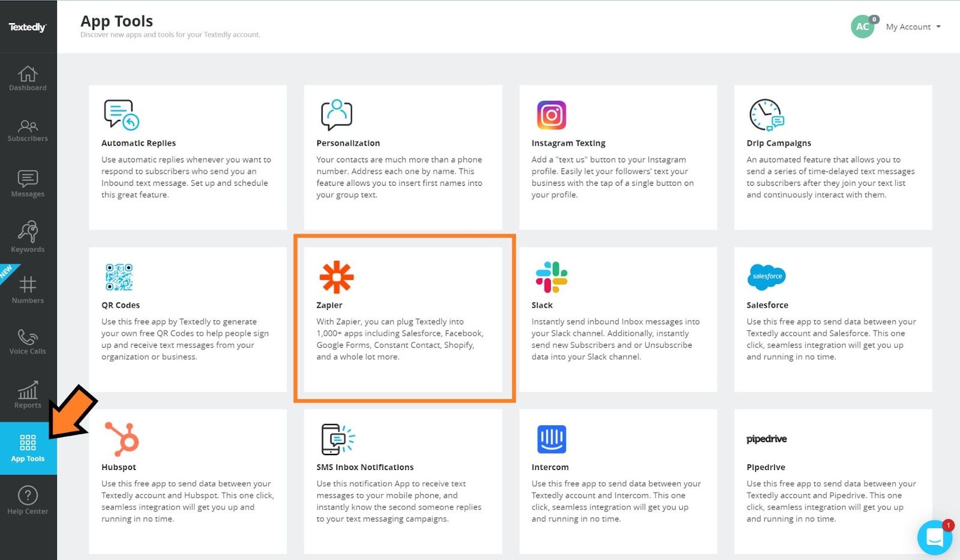Screen dimensions: 960x560
Task: Click the Automatic Replies icon
Action: tap(121, 115)
